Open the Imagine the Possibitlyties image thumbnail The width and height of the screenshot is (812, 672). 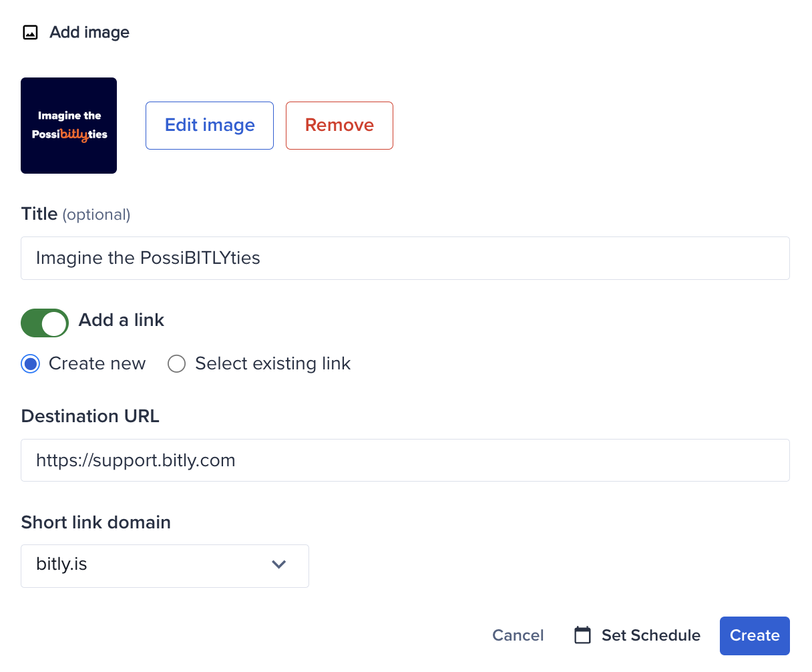[69, 126]
